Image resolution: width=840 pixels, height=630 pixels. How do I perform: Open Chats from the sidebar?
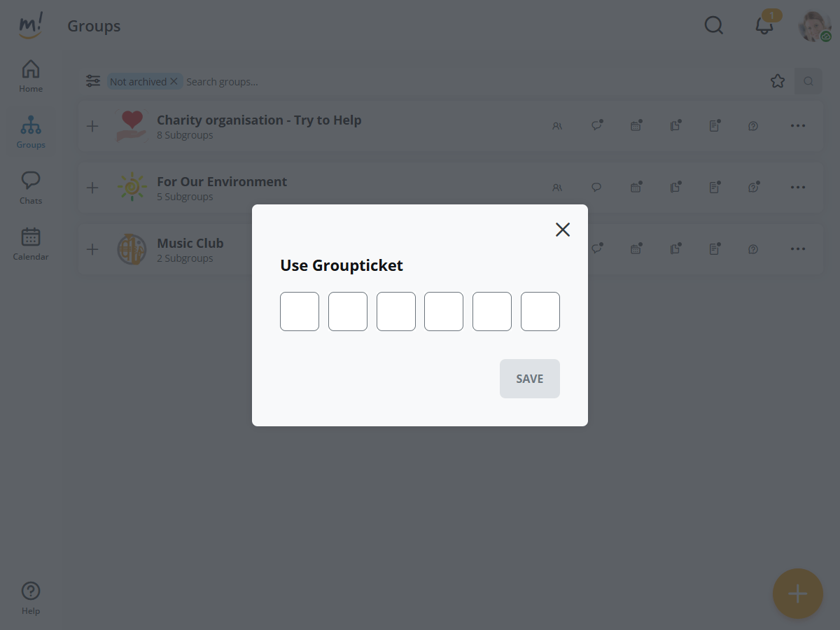pyautogui.click(x=31, y=188)
